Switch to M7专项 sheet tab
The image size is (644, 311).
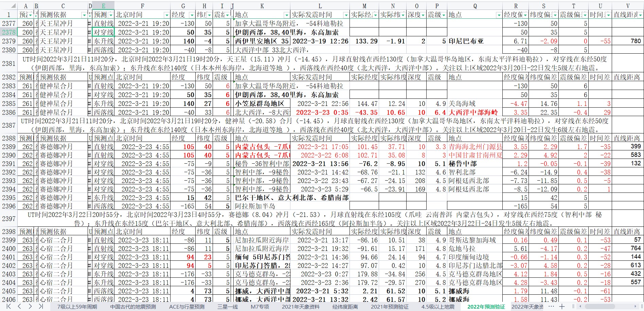click(x=260, y=307)
